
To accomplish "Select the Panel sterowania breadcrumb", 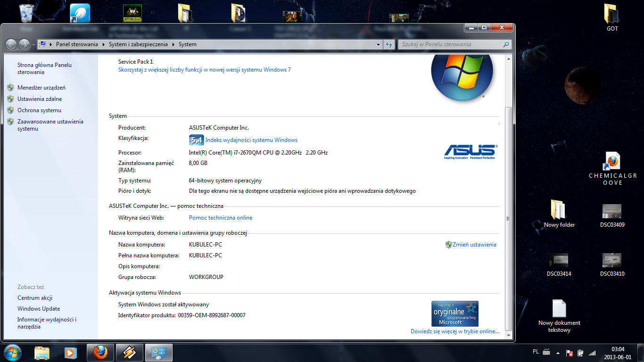I will pyautogui.click(x=77, y=44).
